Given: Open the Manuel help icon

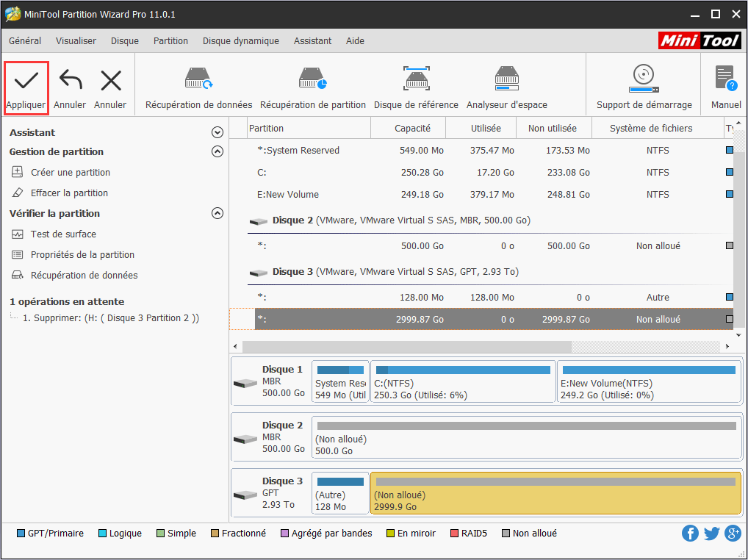Looking at the screenshot, I should (x=725, y=79).
